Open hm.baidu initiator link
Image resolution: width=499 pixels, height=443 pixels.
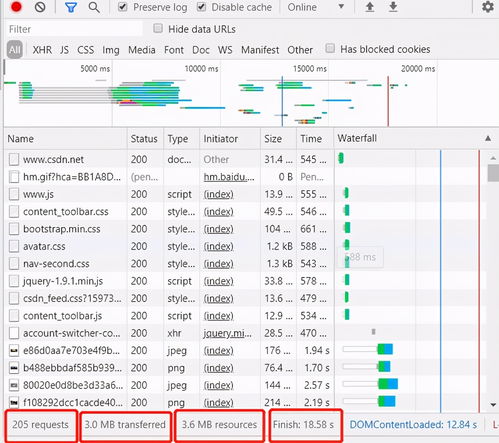229,177
